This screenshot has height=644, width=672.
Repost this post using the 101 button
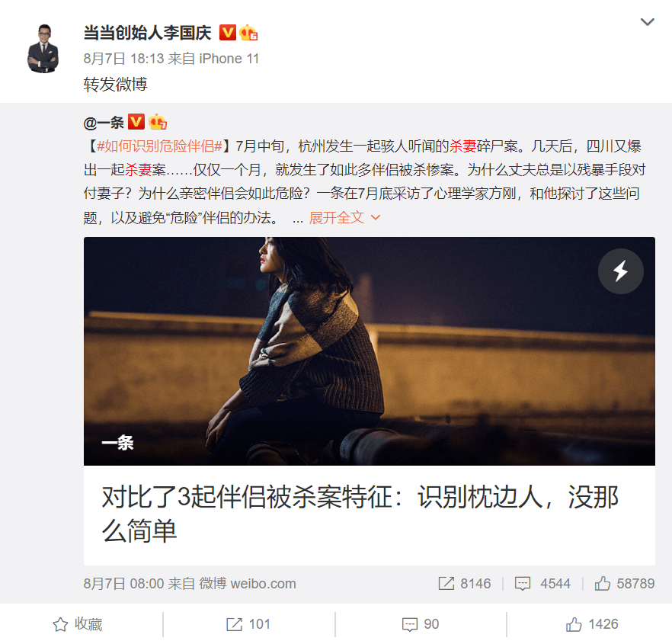click(248, 624)
